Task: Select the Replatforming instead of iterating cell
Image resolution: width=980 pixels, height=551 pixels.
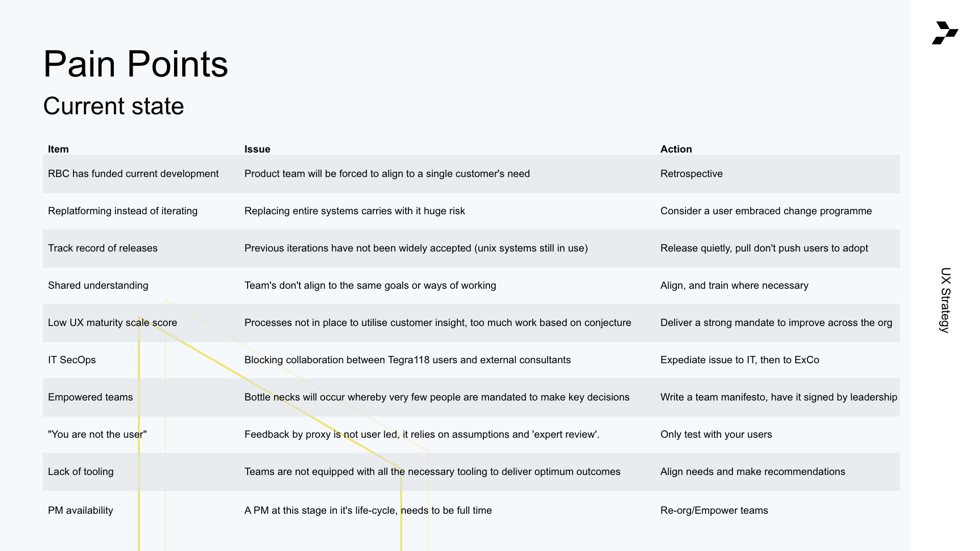Action: pyautogui.click(x=122, y=211)
